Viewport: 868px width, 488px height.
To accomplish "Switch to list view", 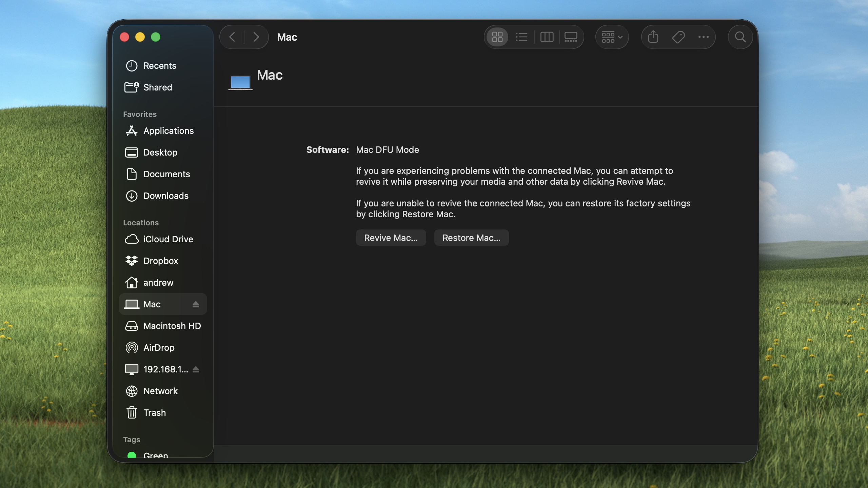I will click(521, 37).
